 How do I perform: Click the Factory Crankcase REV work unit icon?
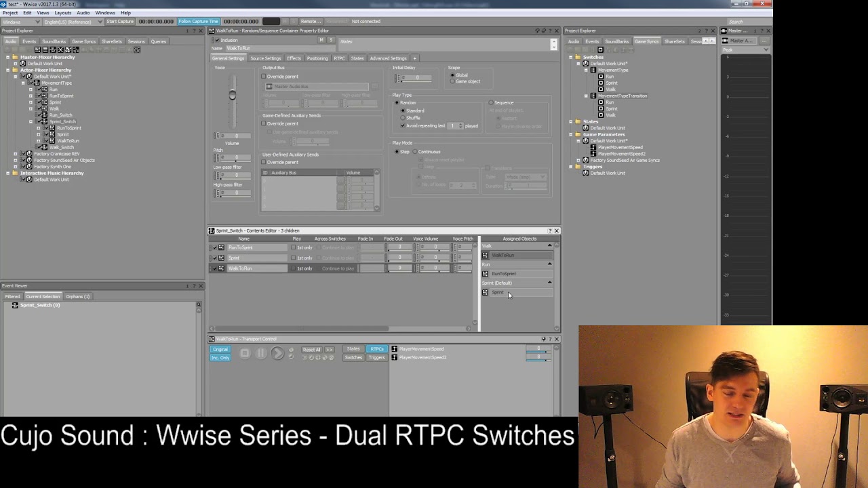click(29, 154)
